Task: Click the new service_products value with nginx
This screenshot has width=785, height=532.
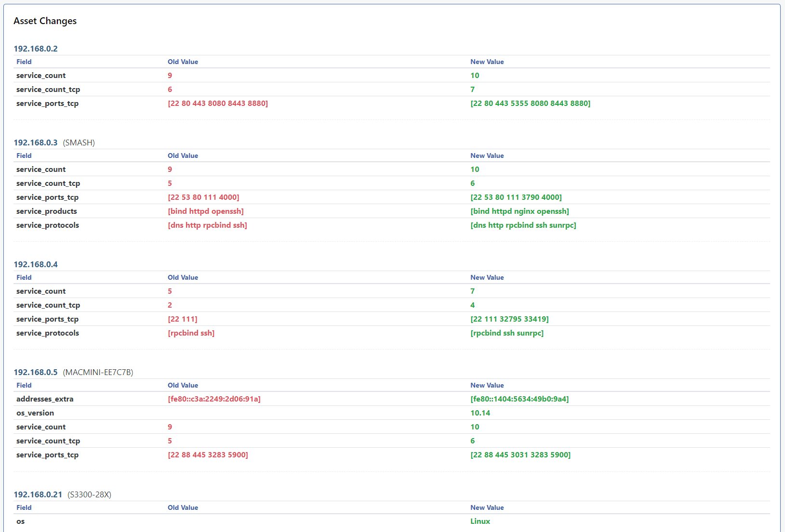Action: pyautogui.click(x=519, y=211)
